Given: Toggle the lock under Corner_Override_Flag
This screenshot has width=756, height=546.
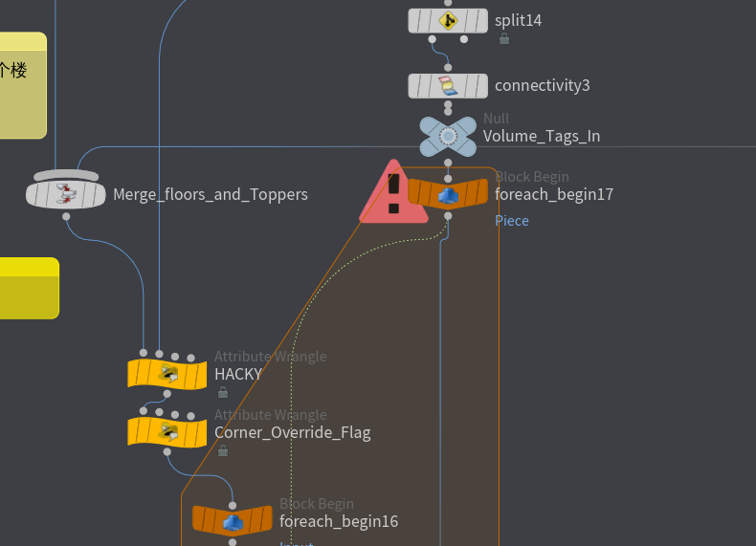Looking at the screenshot, I should (x=223, y=450).
